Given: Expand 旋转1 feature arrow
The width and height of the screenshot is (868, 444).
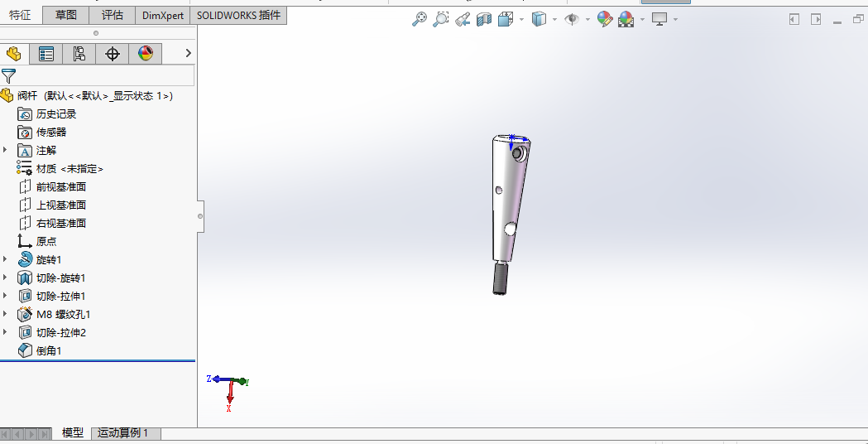Looking at the screenshot, I should 6,258.
